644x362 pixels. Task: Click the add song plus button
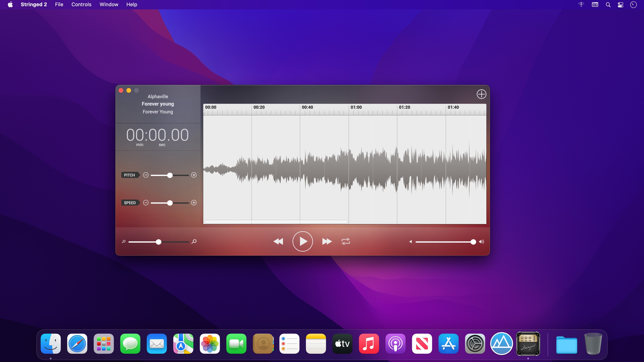coord(481,94)
